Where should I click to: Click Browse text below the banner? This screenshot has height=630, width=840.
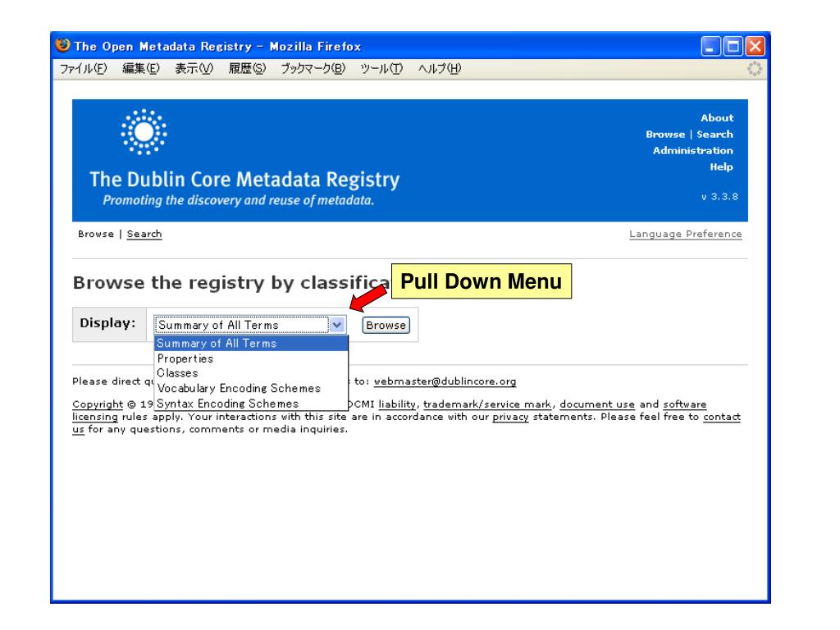(x=96, y=234)
